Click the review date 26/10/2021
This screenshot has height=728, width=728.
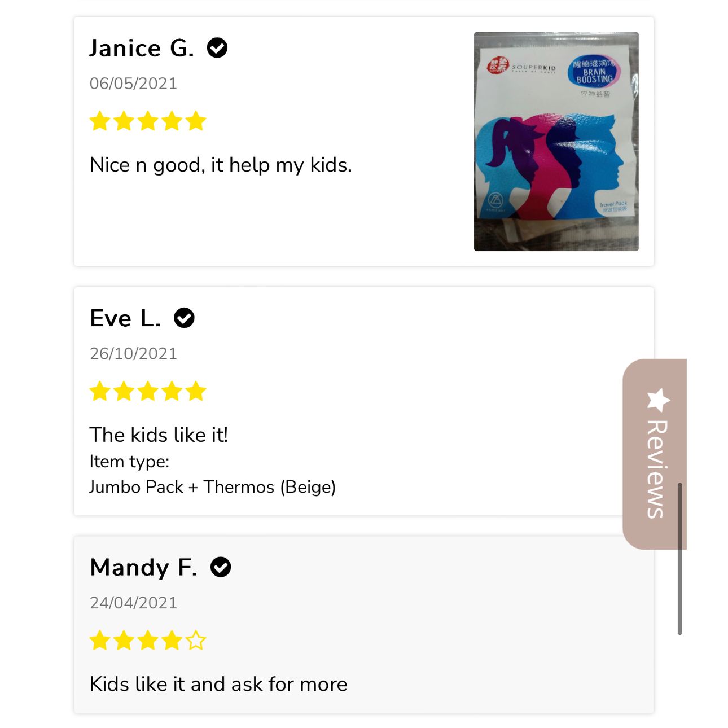pyautogui.click(x=133, y=354)
